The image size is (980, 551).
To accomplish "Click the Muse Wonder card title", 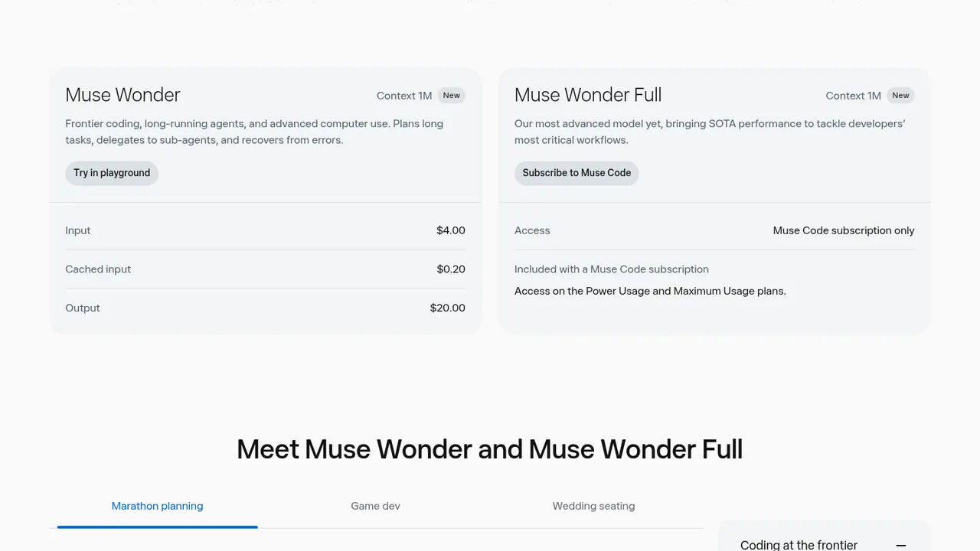I will 122,95.
